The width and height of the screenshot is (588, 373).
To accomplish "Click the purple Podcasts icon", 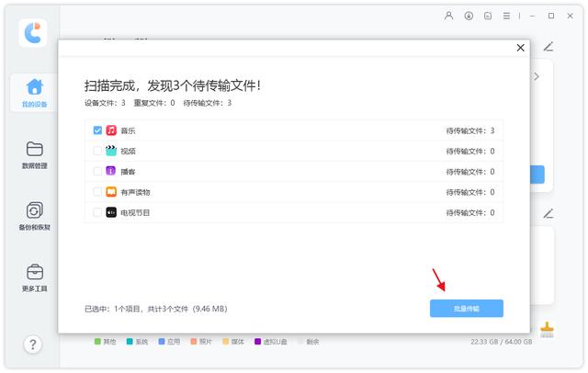I will coord(111,171).
